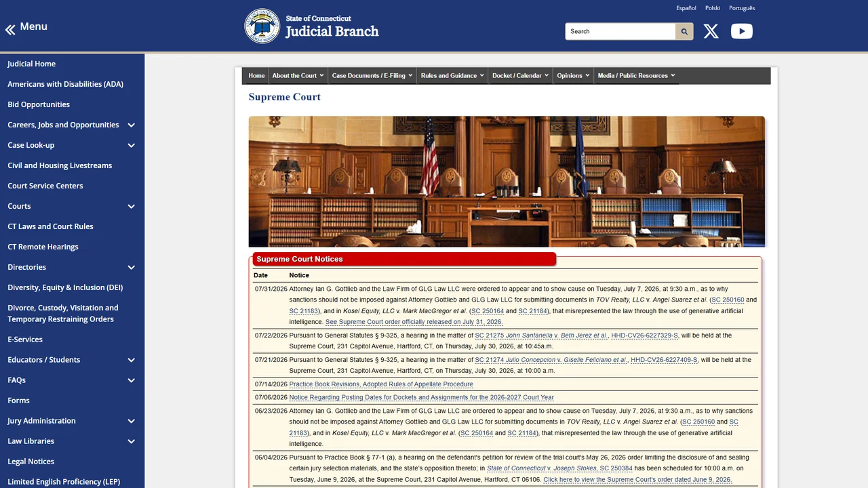Screen dimensions: 868x488
Task: Expand the Case Look-up sidebar submenu
Action: (132, 145)
